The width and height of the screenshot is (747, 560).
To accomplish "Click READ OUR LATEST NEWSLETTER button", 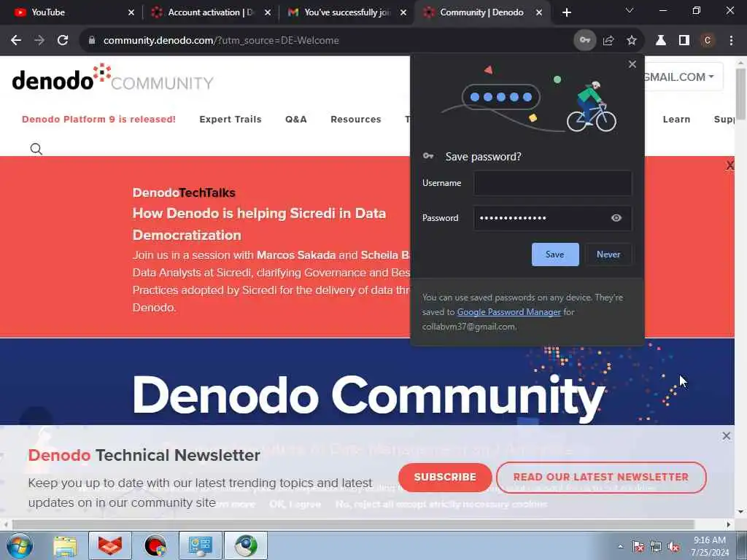I will click(601, 477).
